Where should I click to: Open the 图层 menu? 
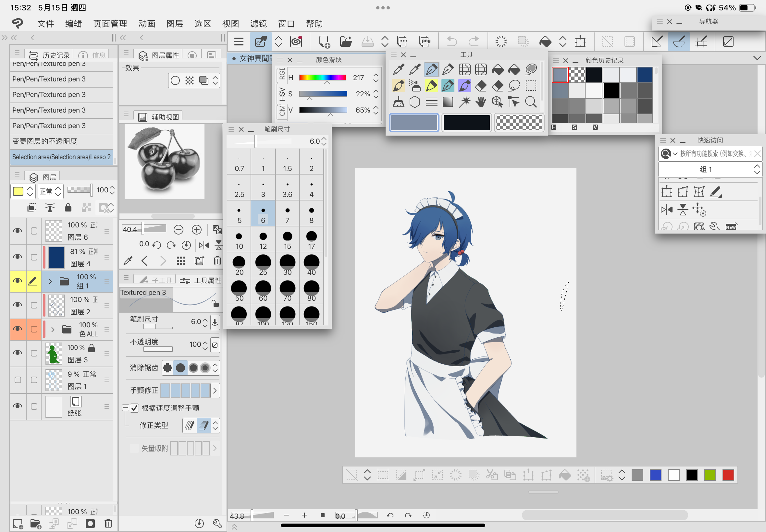coord(174,23)
